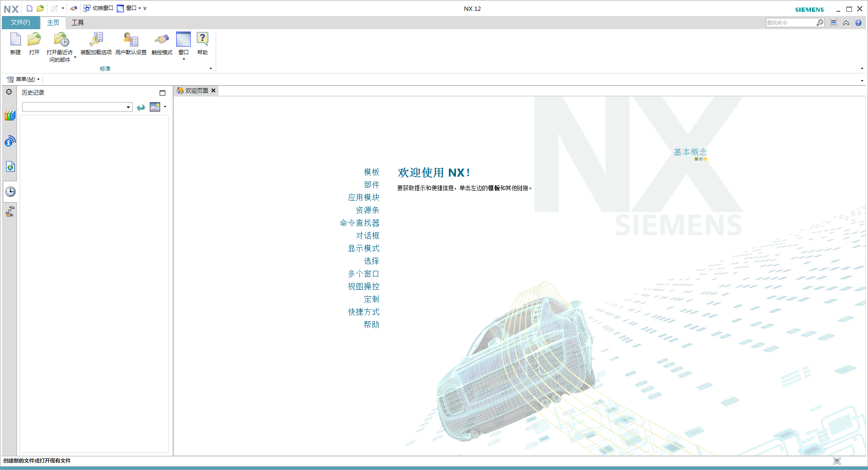Select the 角色 books icon in sidebar
Viewport: 868px width, 470px height.
(9, 115)
